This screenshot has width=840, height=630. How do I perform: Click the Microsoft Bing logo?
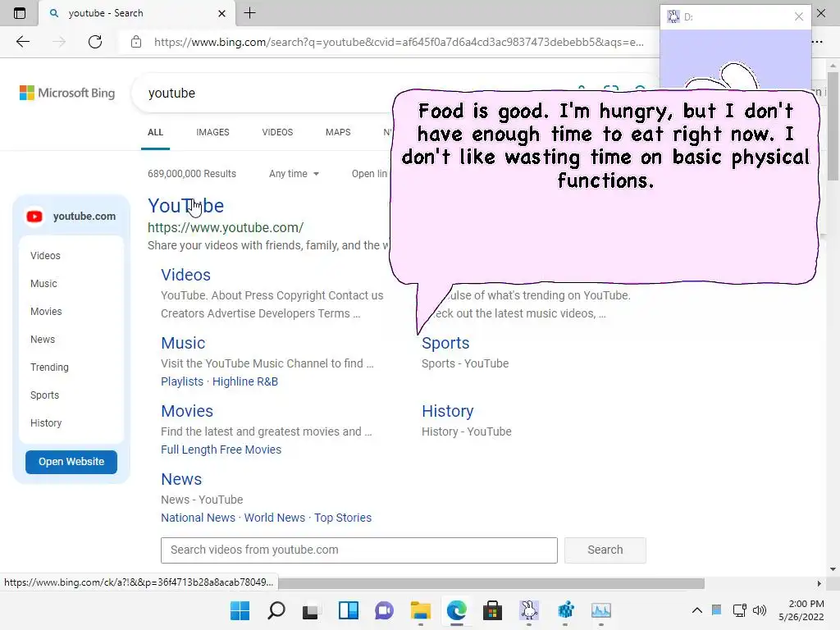click(67, 93)
